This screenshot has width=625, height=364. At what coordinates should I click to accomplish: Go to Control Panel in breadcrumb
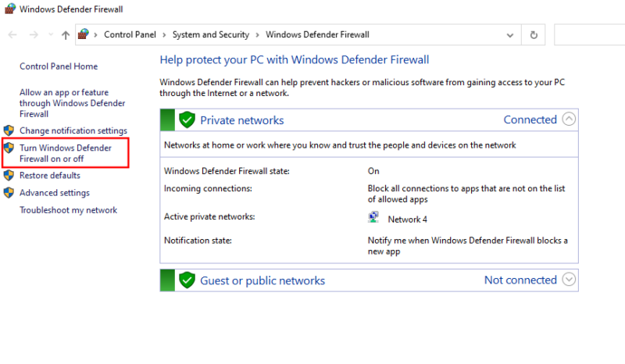(129, 35)
